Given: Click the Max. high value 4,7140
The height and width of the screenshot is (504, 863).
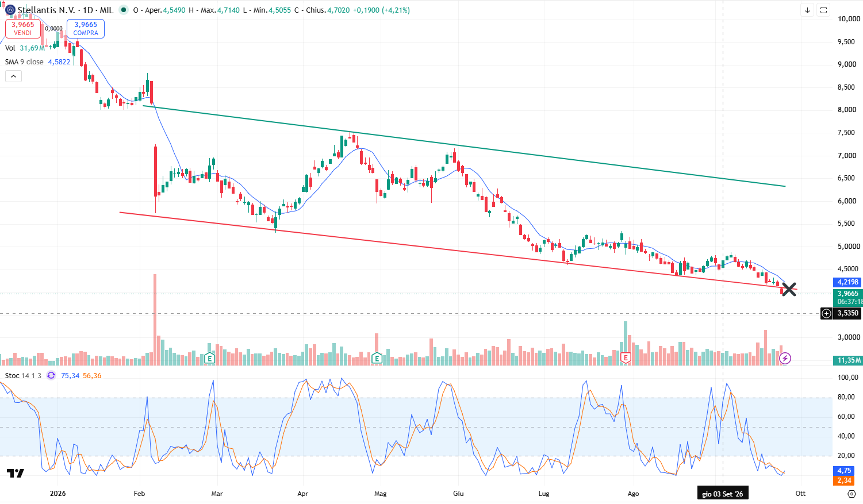Looking at the screenshot, I should 228,10.
